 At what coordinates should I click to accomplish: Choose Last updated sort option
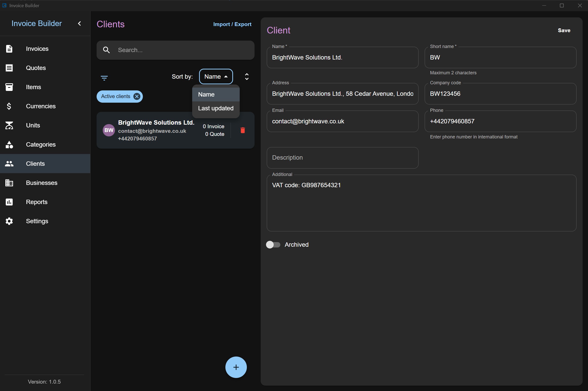(x=216, y=108)
